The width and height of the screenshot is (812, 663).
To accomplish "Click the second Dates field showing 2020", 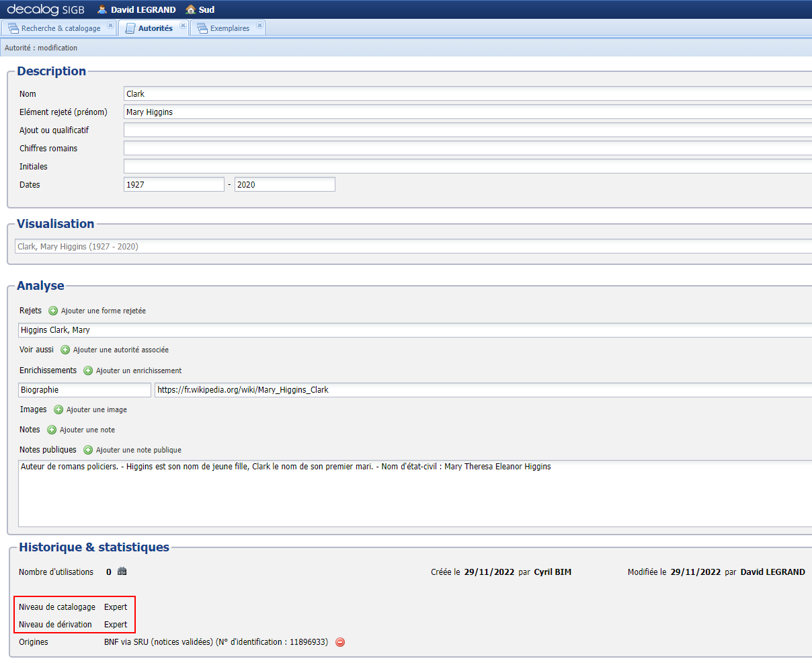I will coord(284,184).
